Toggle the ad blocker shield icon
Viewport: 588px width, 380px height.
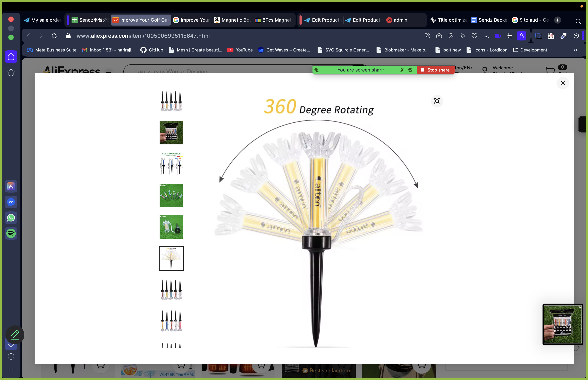[451, 36]
